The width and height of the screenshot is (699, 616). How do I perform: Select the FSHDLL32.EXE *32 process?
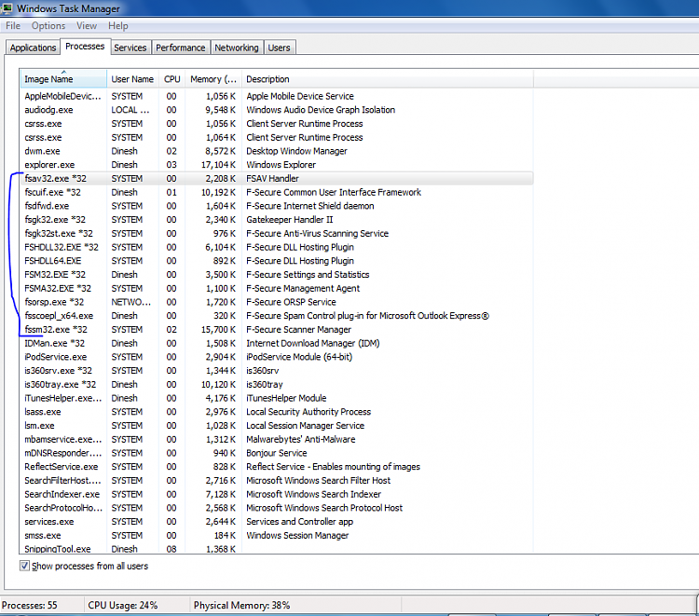277,247
